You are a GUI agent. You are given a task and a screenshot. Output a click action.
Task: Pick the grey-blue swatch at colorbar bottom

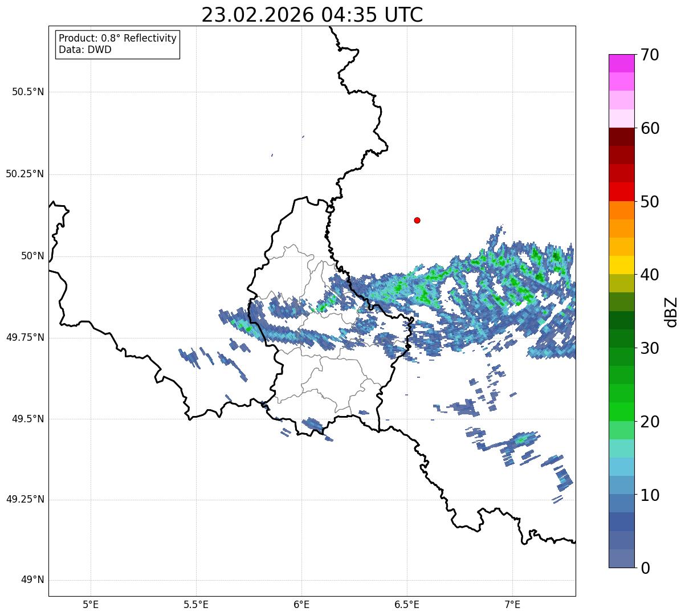point(621,558)
